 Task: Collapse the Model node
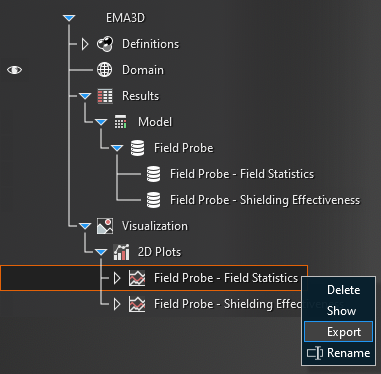pyautogui.click(x=101, y=122)
